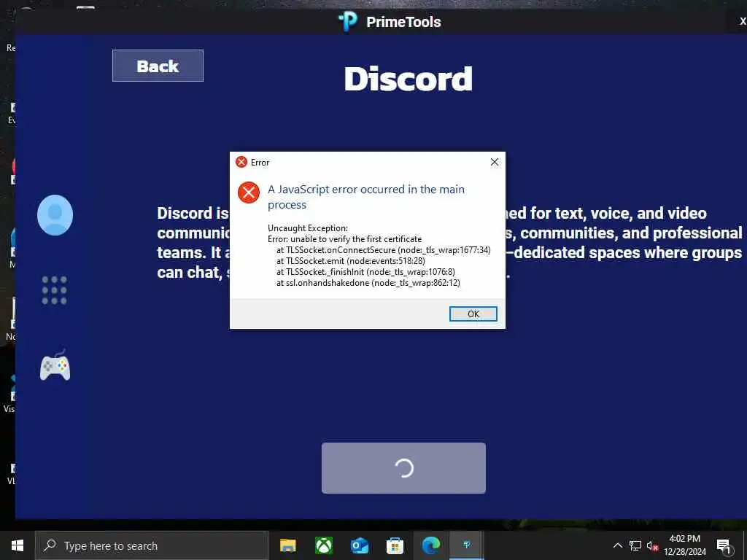Image resolution: width=747 pixels, height=560 pixels.
Task: Open Microsoft Edge from the taskbar
Action: [x=430, y=545]
